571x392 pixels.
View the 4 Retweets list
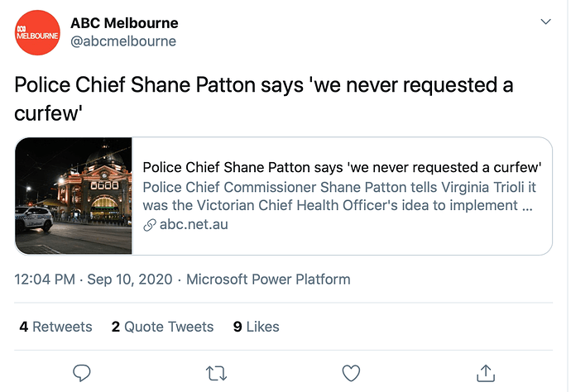[x=55, y=327]
